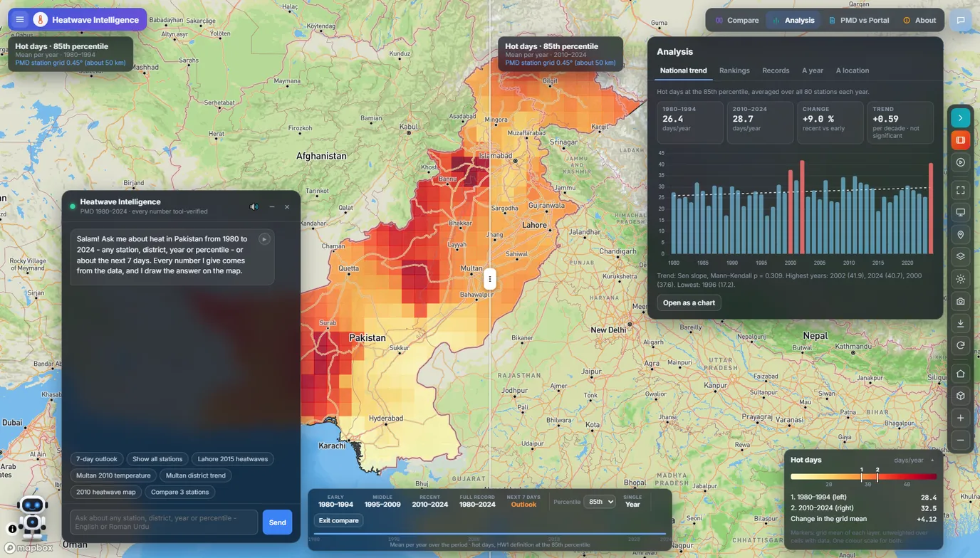Viewport: 980px width, 558px height.
Task: Toggle the orange compare split tool icon
Action: point(960,140)
